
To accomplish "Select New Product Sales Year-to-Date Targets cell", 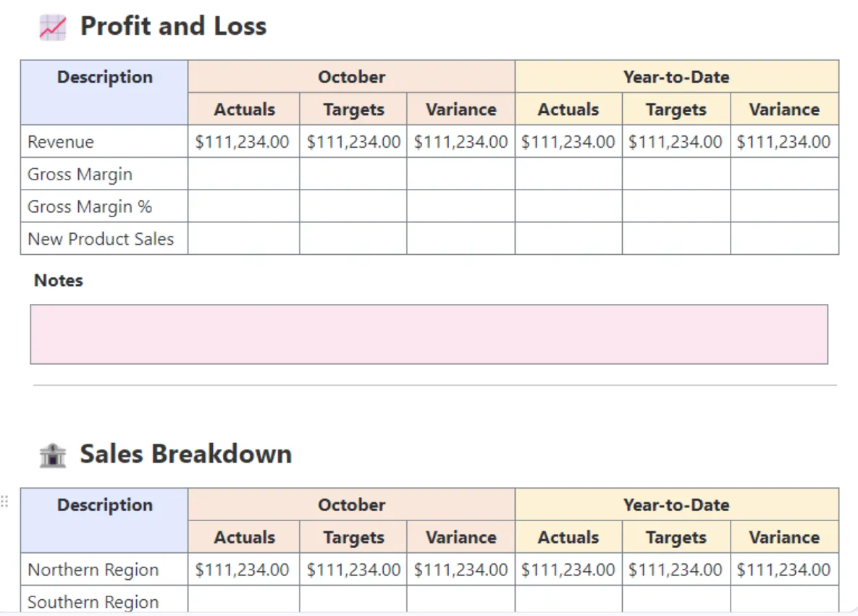I will [x=676, y=239].
